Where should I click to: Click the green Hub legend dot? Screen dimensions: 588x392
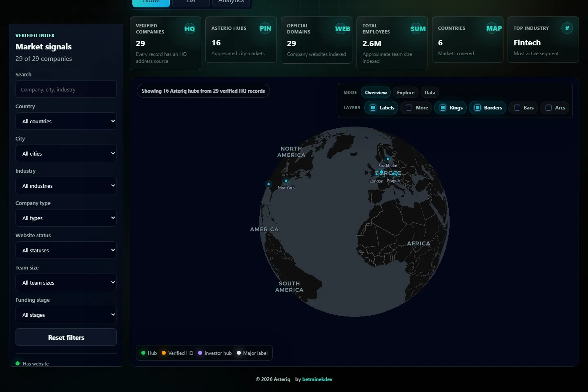click(143, 353)
